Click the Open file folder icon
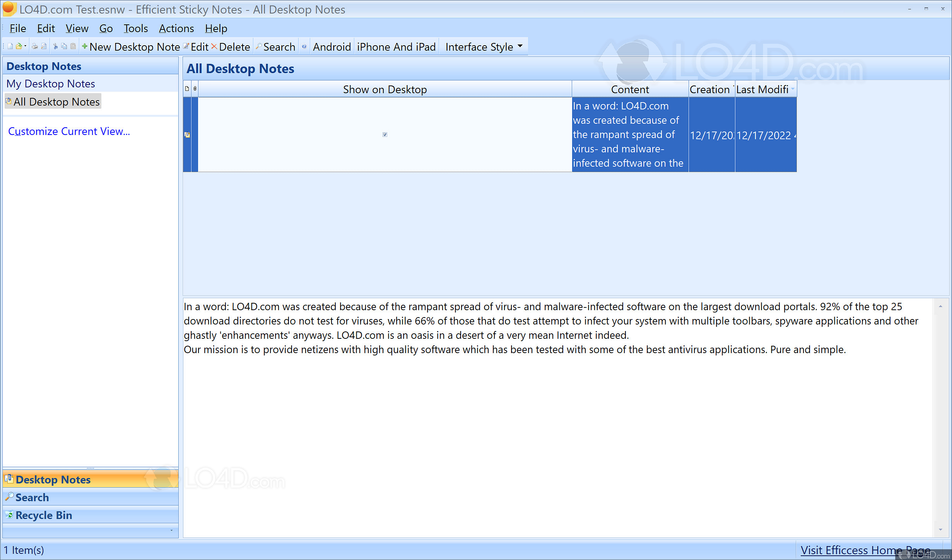952x560 pixels. click(19, 46)
